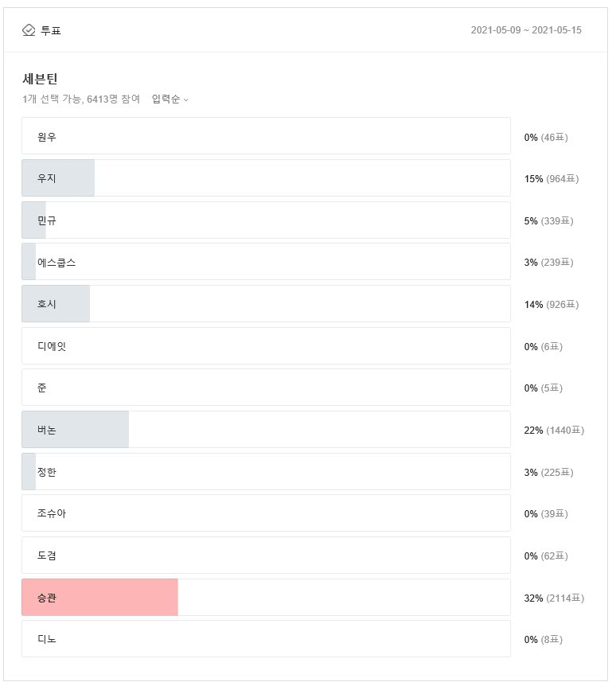Pick the 정한 poll option
The height and width of the screenshot is (686, 616).
click(x=266, y=472)
